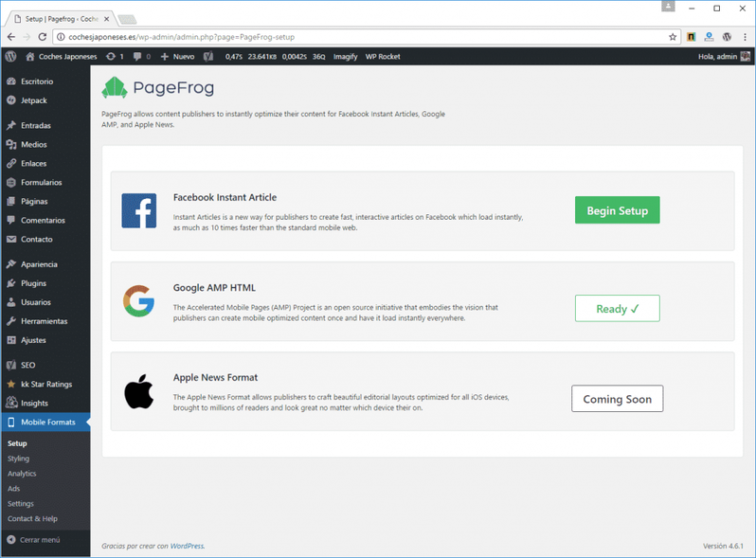Click Coming Soon for Apple News Format
756x558 pixels.
point(617,398)
